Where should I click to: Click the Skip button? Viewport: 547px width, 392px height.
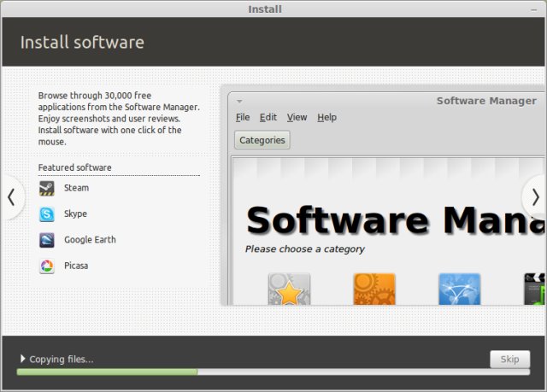(x=509, y=360)
